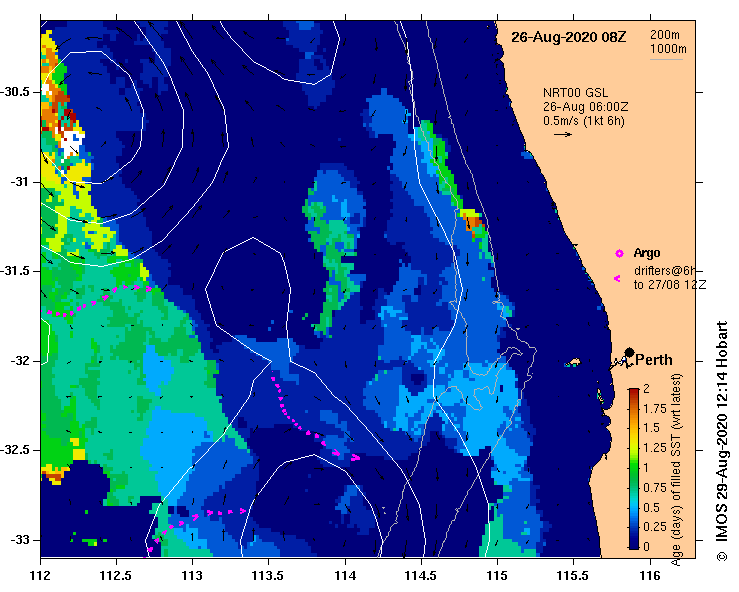
Task: Click the 200m contour legend label
Action: point(665,35)
